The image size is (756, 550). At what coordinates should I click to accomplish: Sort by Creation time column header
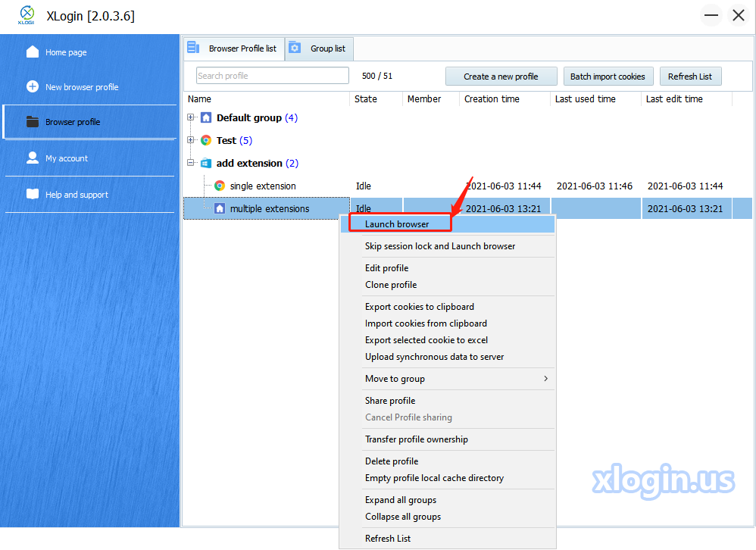505,98
